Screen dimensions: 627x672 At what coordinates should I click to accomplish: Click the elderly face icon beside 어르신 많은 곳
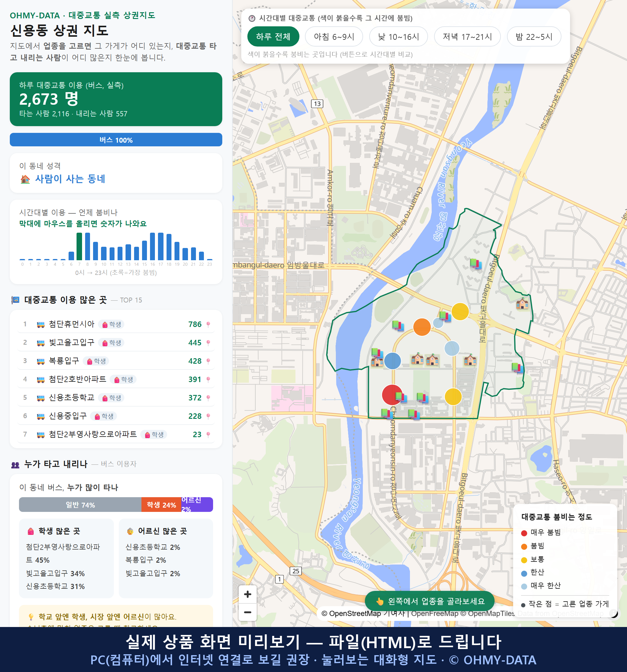pos(130,531)
